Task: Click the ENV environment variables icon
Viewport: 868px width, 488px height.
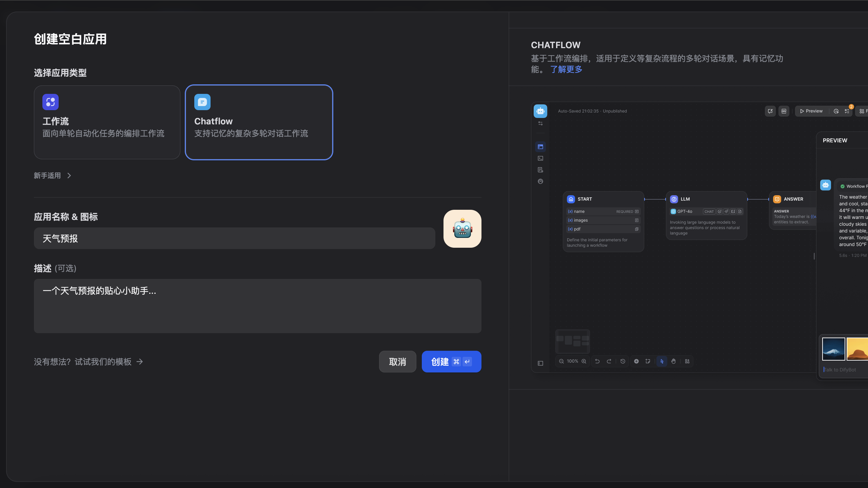Action: coord(784,111)
